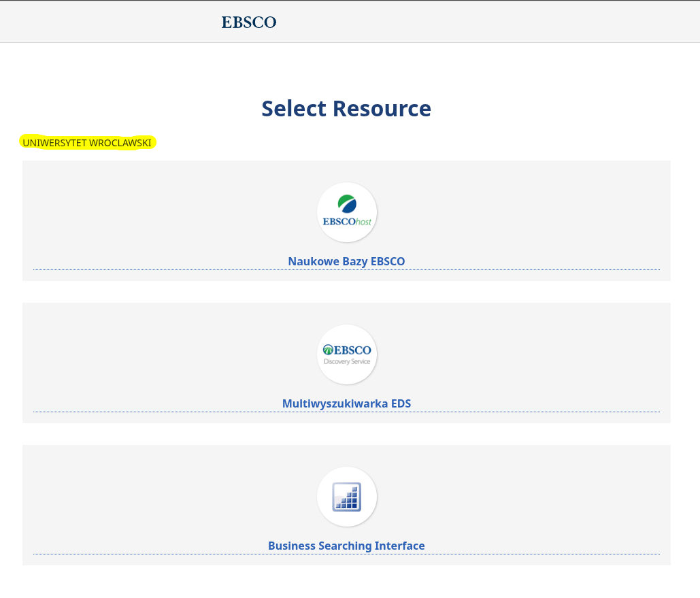Click the top gray header bar

click(x=476, y=22)
